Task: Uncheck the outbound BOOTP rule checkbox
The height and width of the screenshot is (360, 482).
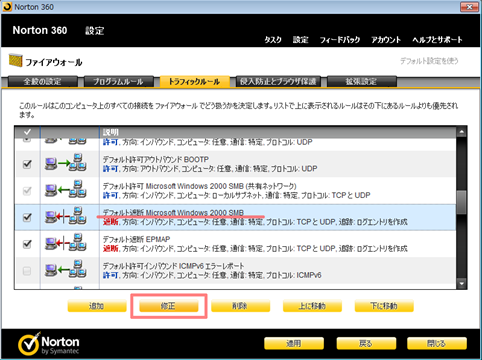Action: click(27, 164)
